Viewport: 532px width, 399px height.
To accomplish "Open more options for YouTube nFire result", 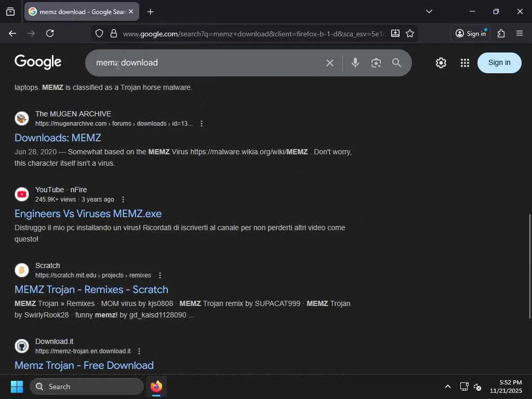I will coord(123,199).
